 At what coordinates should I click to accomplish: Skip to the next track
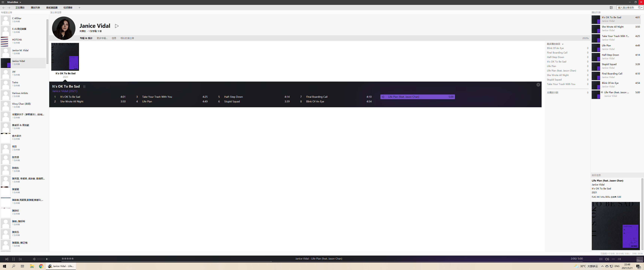[20, 259]
